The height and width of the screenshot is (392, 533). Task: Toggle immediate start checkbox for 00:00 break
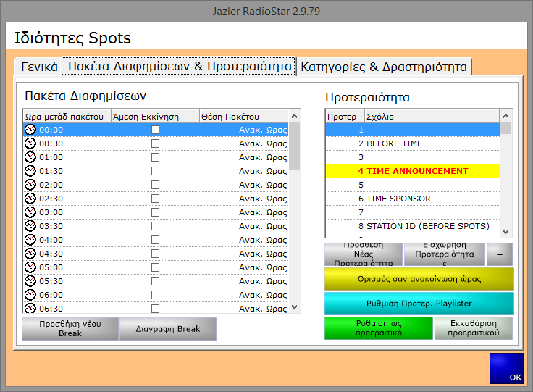(x=156, y=130)
